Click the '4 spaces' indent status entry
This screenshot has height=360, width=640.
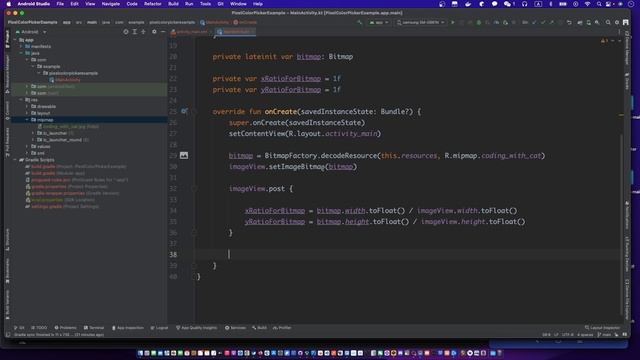click(585, 335)
